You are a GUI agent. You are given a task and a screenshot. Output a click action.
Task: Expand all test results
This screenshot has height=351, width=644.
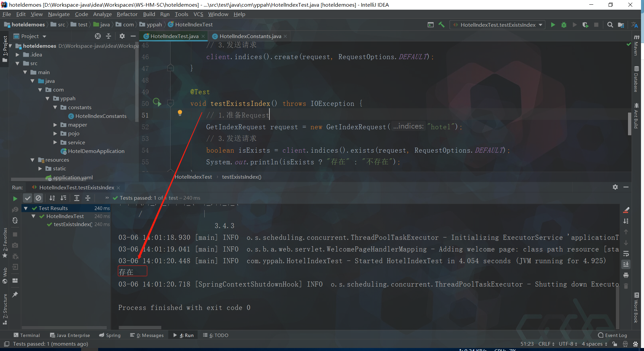coord(76,198)
